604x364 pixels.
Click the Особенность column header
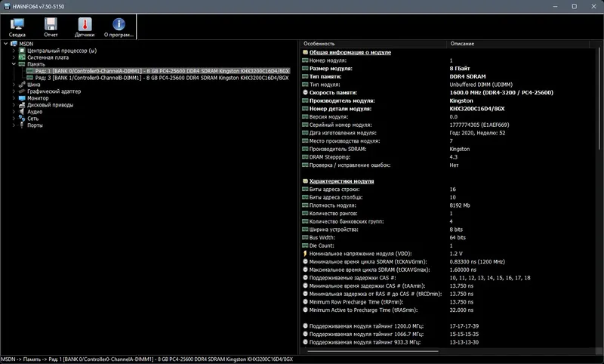[373, 44]
